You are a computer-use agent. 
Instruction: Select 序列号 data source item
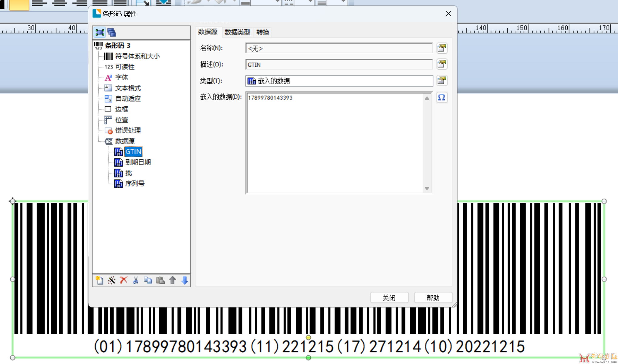[135, 184]
